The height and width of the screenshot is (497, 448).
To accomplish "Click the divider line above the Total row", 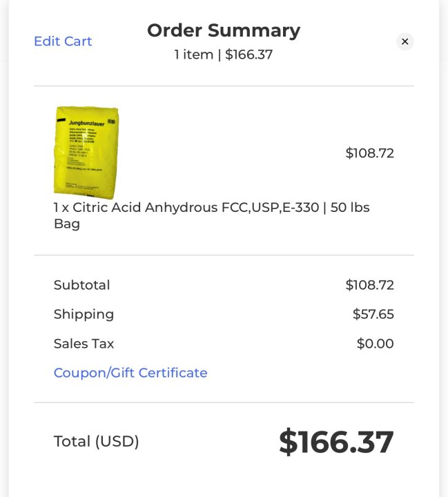I will (224, 402).
